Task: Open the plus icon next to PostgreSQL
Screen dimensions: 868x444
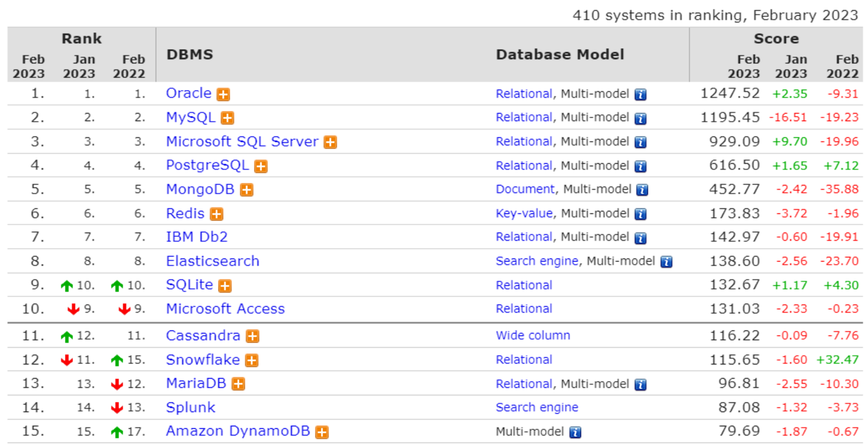Action: click(261, 166)
